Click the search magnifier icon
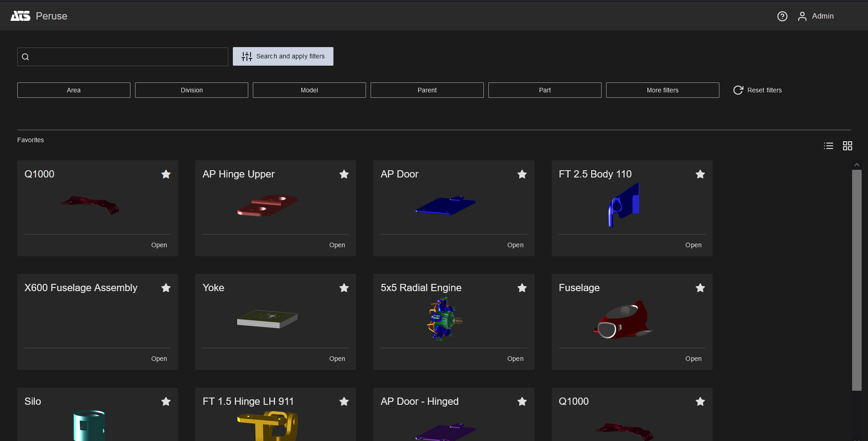Image resolution: width=868 pixels, height=441 pixels. coord(26,57)
